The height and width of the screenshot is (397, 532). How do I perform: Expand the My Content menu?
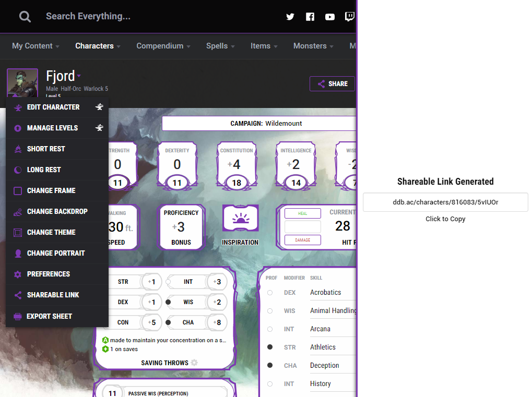36,46
